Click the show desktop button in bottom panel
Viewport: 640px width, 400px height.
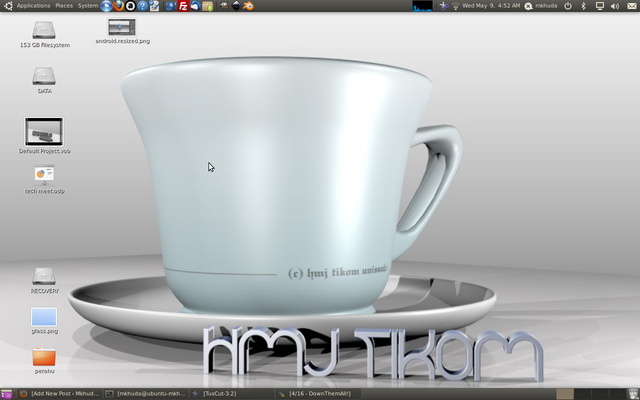[6, 394]
